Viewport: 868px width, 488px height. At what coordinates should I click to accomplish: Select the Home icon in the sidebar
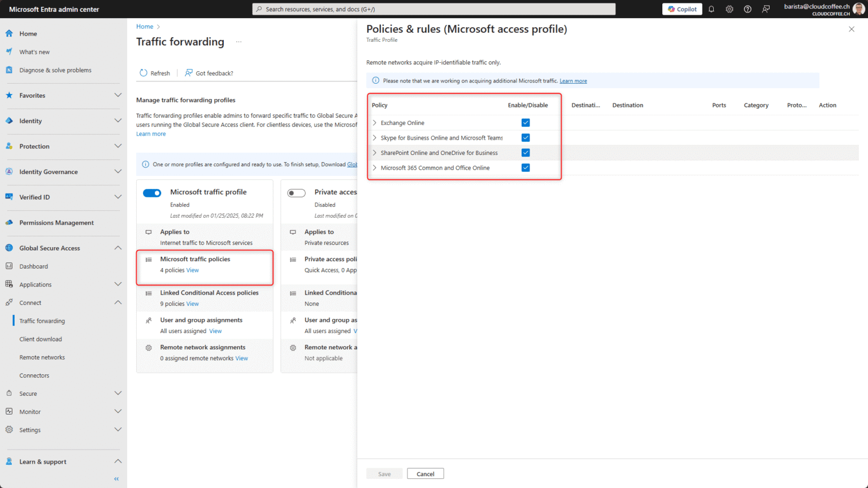pos(8,33)
